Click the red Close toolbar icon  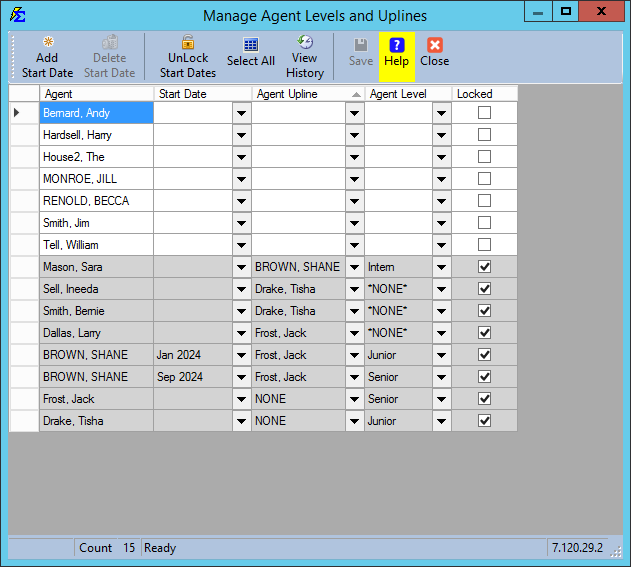pos(435,45)
